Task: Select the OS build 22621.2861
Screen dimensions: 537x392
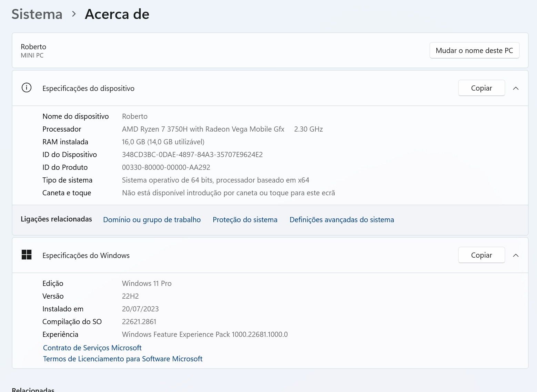Action: tap(139, 322)
